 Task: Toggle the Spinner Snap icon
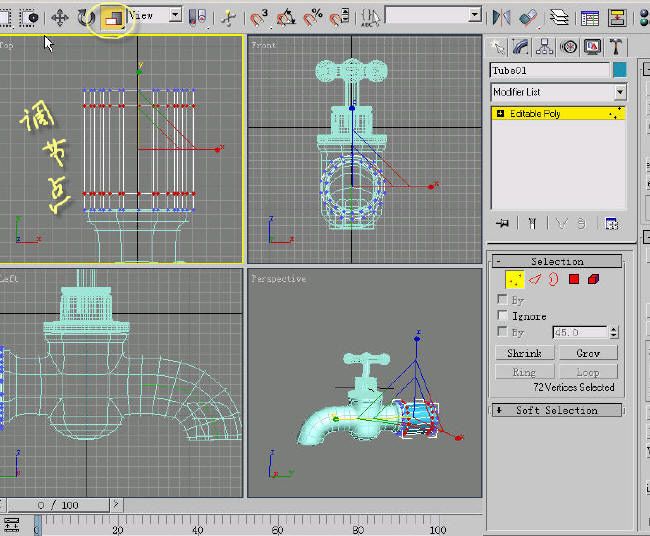pyautogui.click(x=339, y=17)
